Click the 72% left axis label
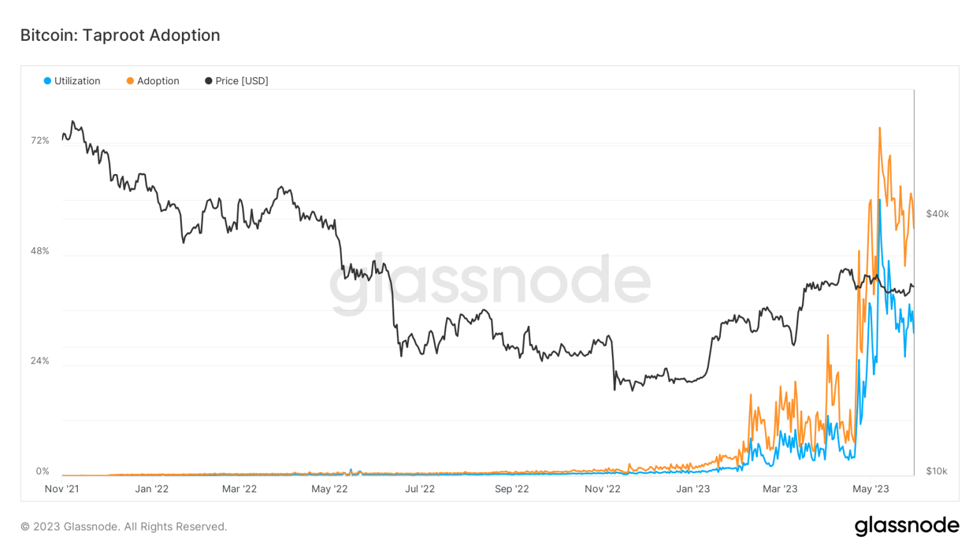 point(40,140)
